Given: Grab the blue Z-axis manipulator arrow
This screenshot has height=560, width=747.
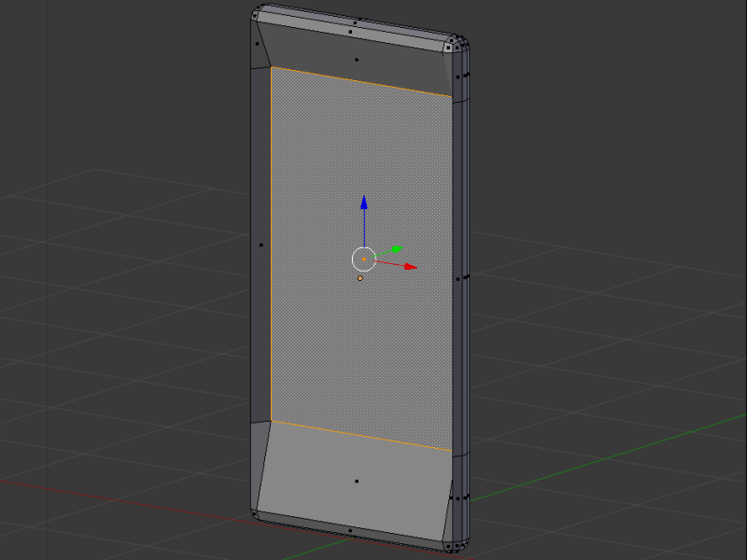Looking at the screenshot, I should 364,203.
